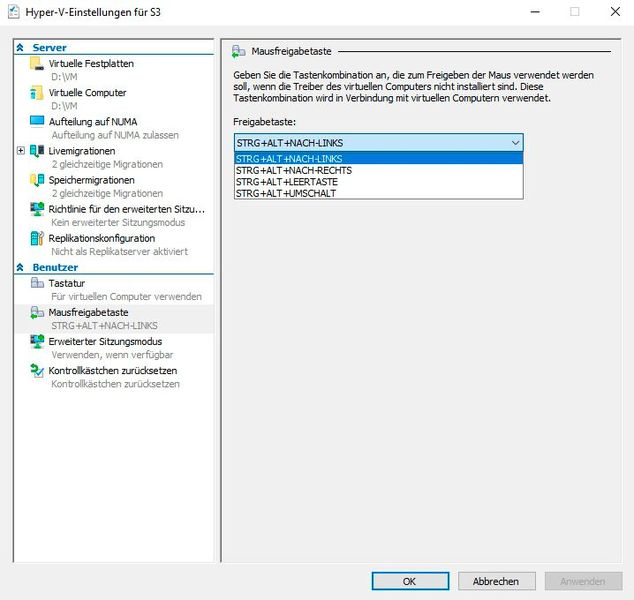This screenshot has width=634, height=600.
Task: Minimize the Hyper-V settings window
Action: tap(535, 12)
